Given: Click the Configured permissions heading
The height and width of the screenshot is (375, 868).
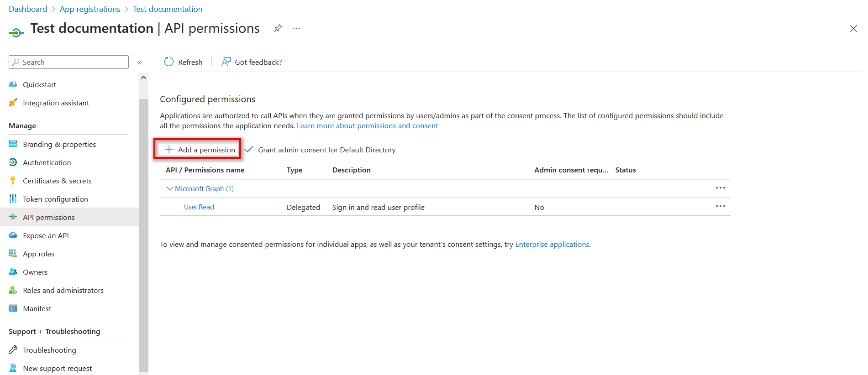Looking at the screenshot, I should pos(207,99).
